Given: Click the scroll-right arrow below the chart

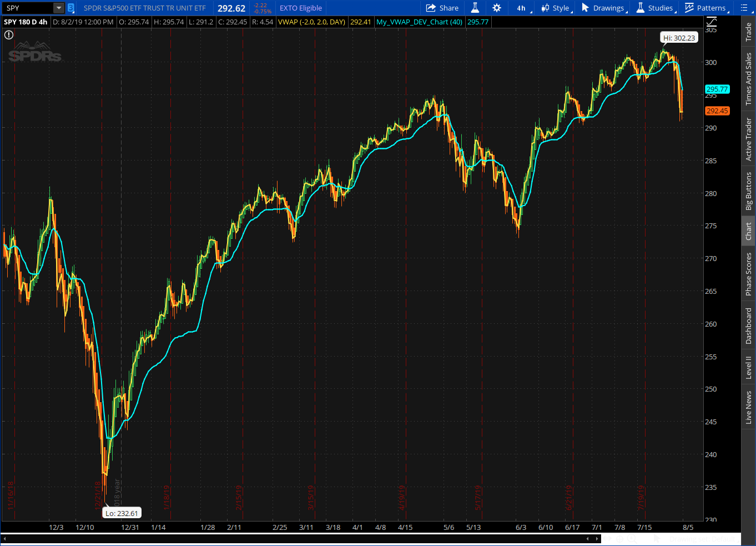Looking at the screenshot, I should pyautogui.click(x=597, y=539).
